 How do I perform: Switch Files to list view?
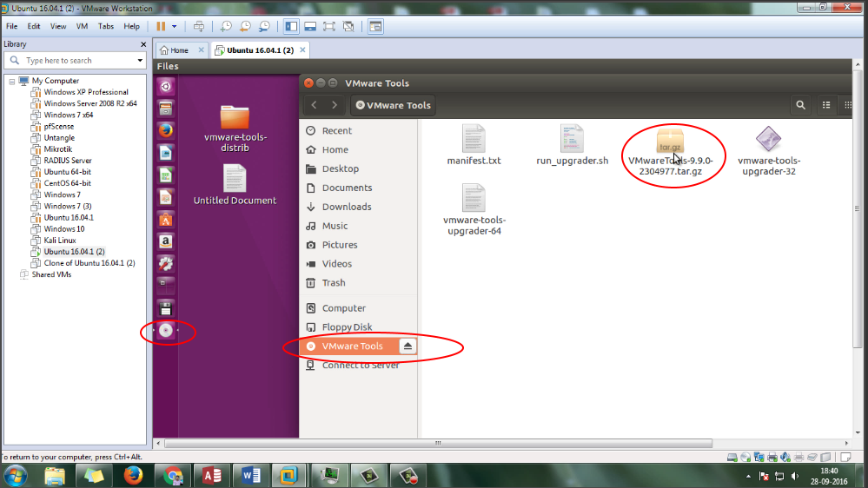click(826, 105)
